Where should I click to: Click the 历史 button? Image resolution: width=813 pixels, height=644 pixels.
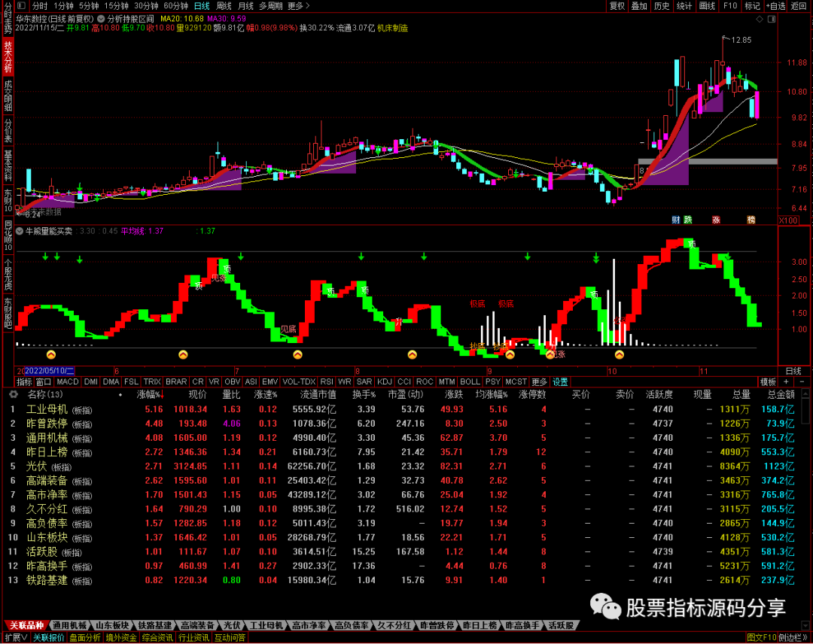pos(662,6)
